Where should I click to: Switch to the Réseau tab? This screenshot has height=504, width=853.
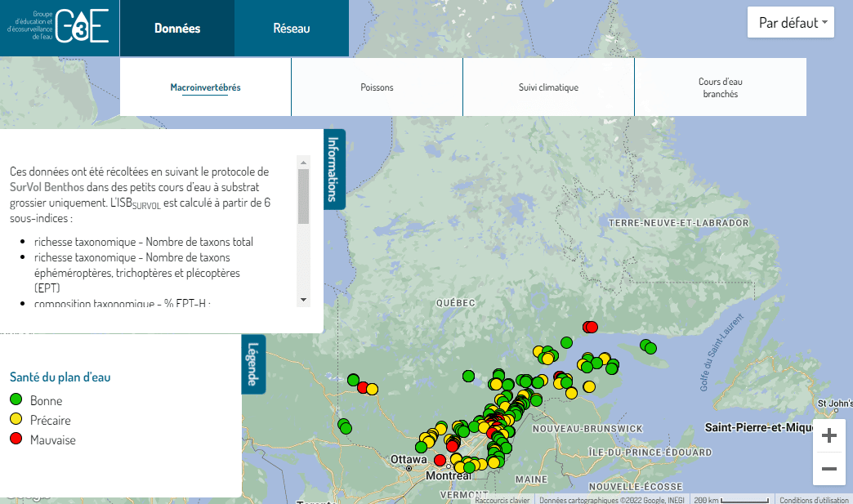[291, 29]
